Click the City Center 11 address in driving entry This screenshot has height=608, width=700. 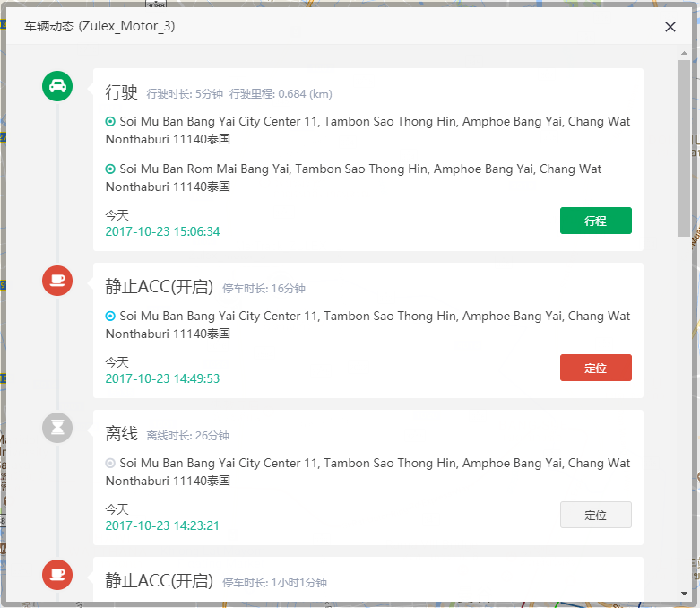(367, 130)
